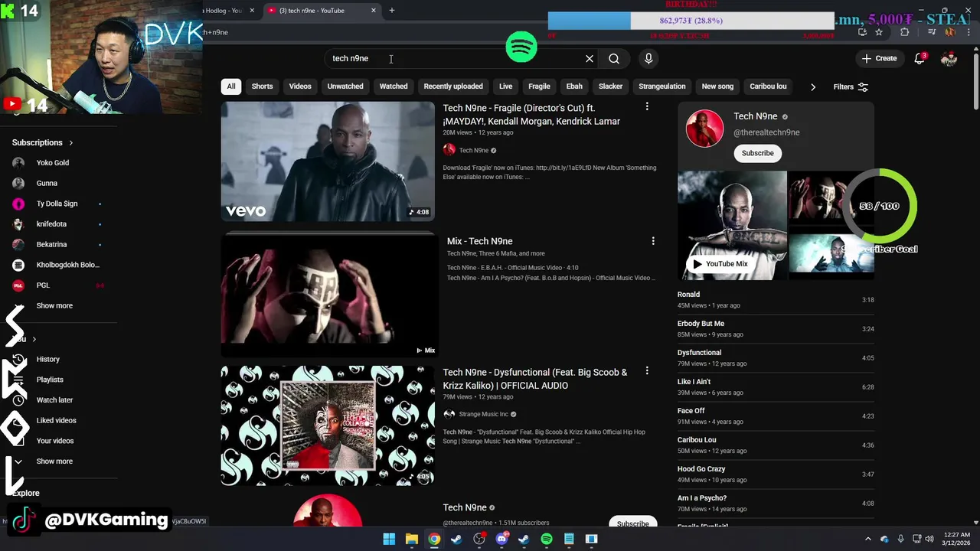Select the All filter chip

pos(231,86)
